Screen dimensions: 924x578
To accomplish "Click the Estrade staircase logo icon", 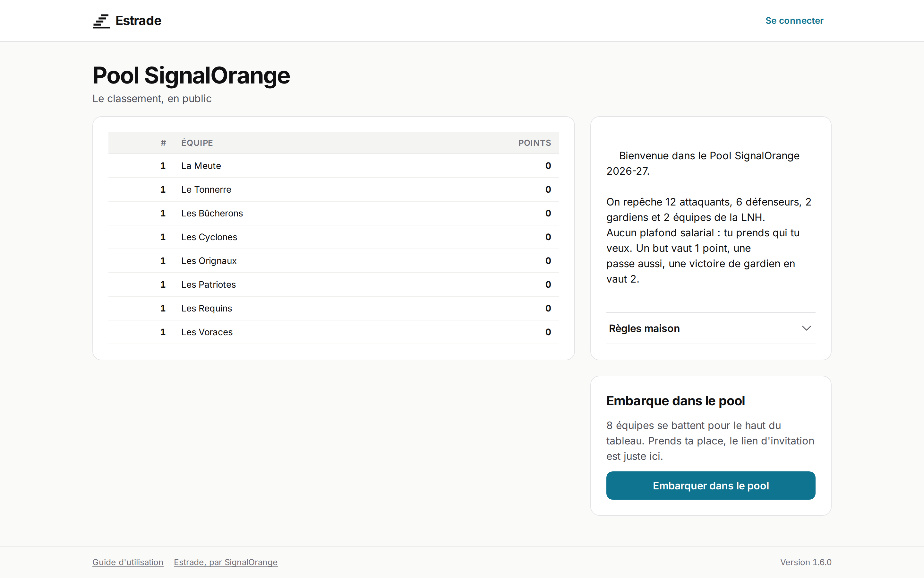I will coord(101,21).
